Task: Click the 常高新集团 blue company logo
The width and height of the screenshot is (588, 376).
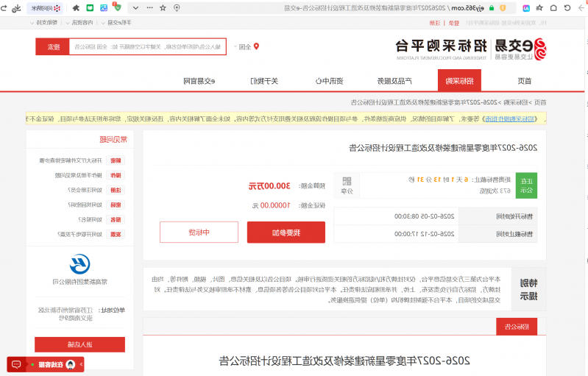Action: 80,264
